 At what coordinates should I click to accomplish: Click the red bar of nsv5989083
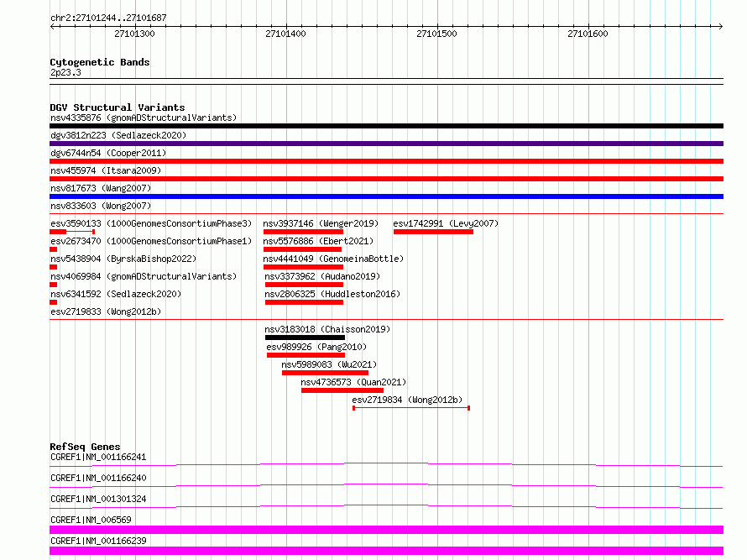tap(326, 373)
